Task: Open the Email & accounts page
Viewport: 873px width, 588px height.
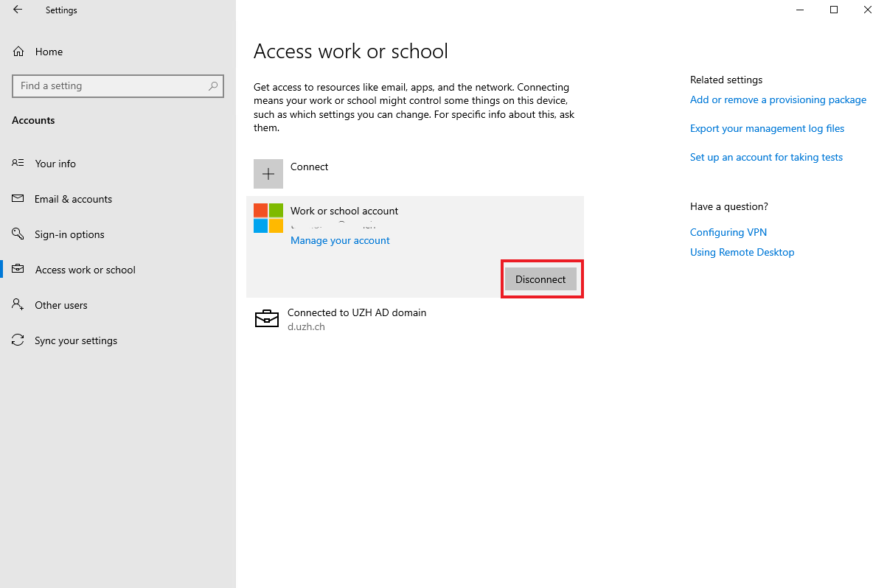Action: [73, 199]
